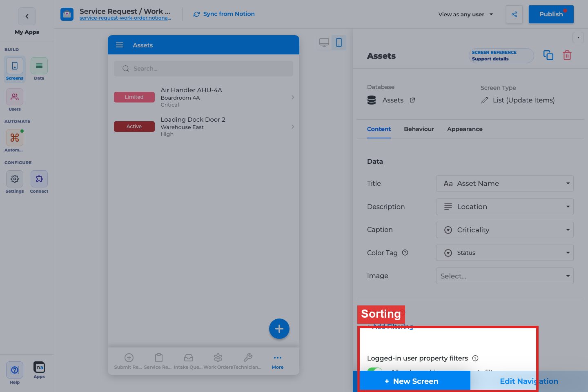
Task: Open Work Orders in preview bottom navigation
Action: pyautogui.click(x=218, y=361)
